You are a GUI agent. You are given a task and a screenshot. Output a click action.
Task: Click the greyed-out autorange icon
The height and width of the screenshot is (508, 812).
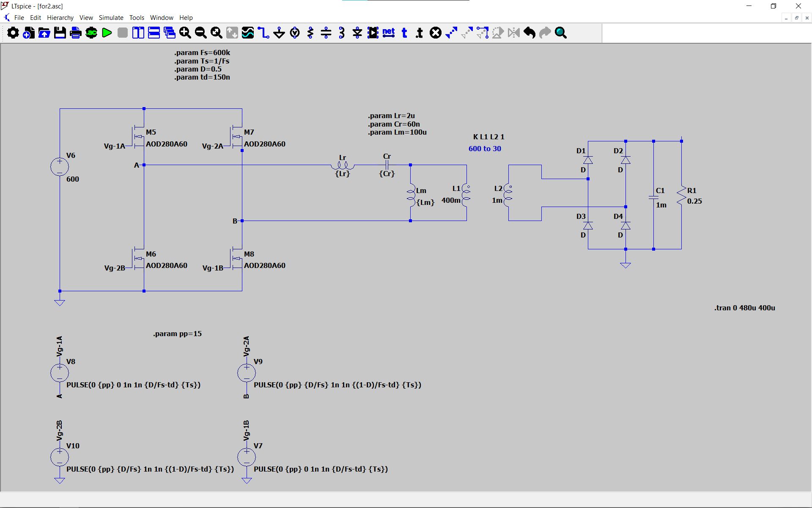[232, 33]
